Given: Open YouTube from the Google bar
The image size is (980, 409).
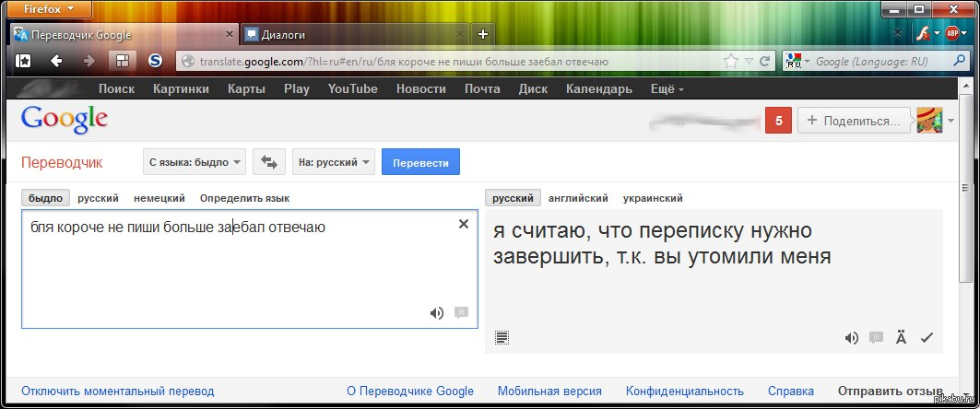Looking at the screenshot, I should [352, 88].
